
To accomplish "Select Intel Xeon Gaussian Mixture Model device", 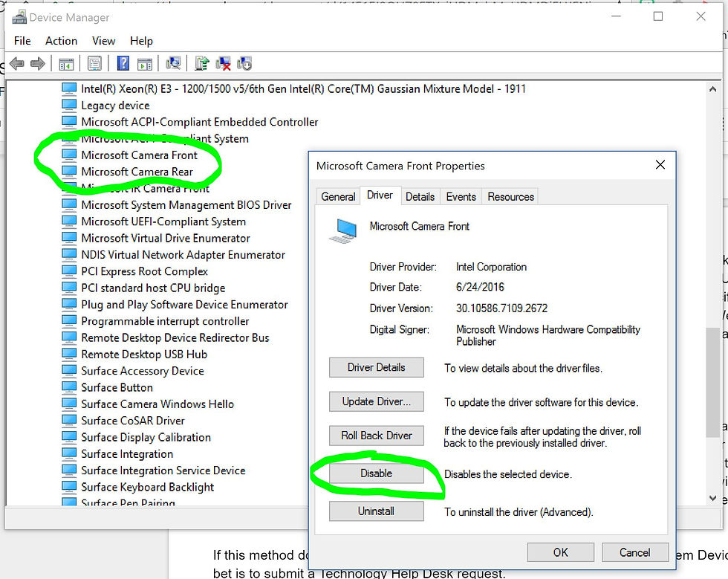I will pos(303,88).
